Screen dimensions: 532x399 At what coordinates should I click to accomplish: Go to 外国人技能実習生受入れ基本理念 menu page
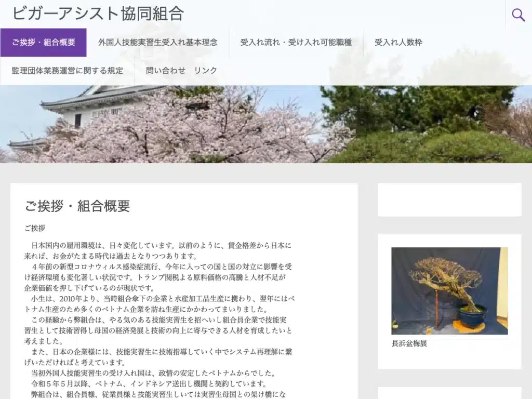(x=158, y=43)
